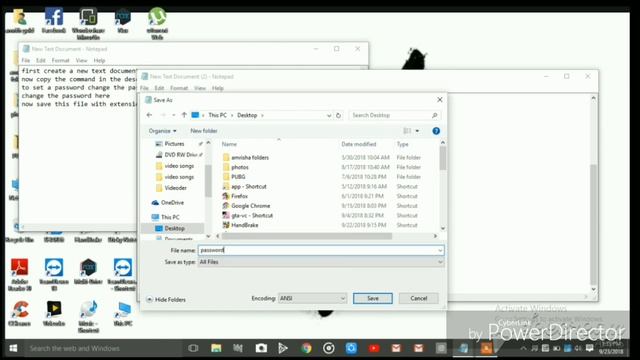Click the Up one level arrow
Screen dimensions: 640x360
(x=184, y=115)
